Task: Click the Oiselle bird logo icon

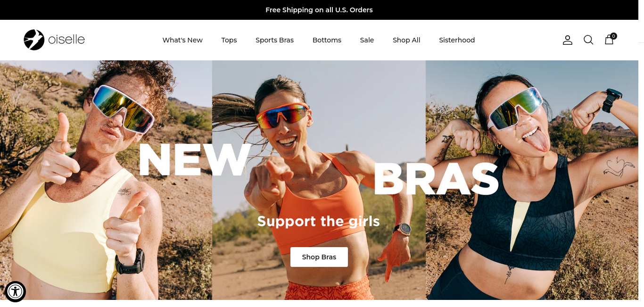Action: [34, 40]
